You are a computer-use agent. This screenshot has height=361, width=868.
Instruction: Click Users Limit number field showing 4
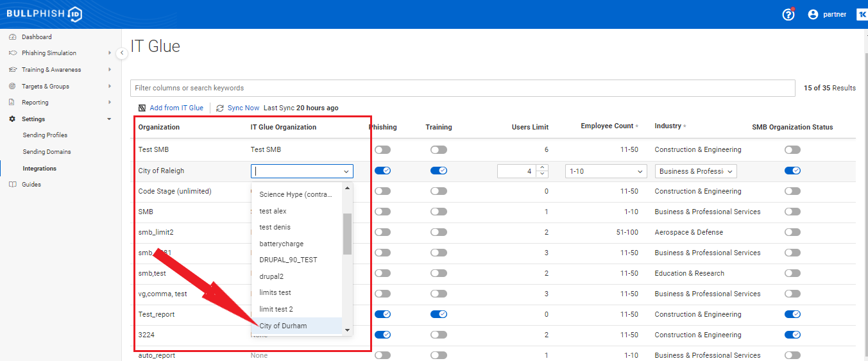coord(518,171)
